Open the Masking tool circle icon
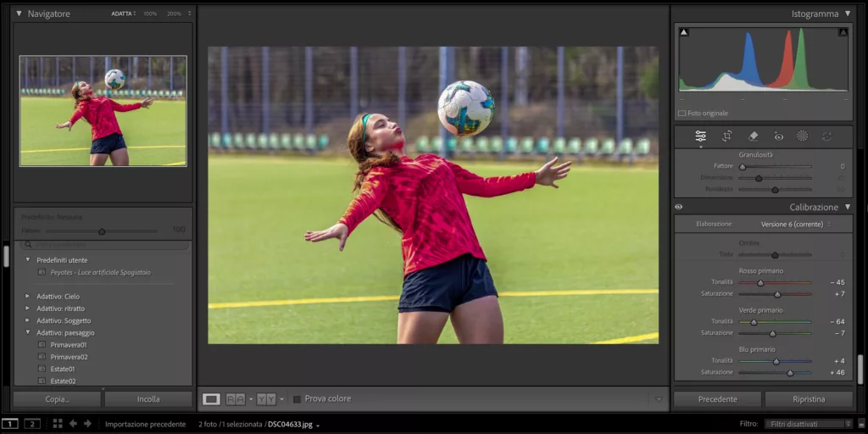The image size is (868, 434). coord(802,136)
